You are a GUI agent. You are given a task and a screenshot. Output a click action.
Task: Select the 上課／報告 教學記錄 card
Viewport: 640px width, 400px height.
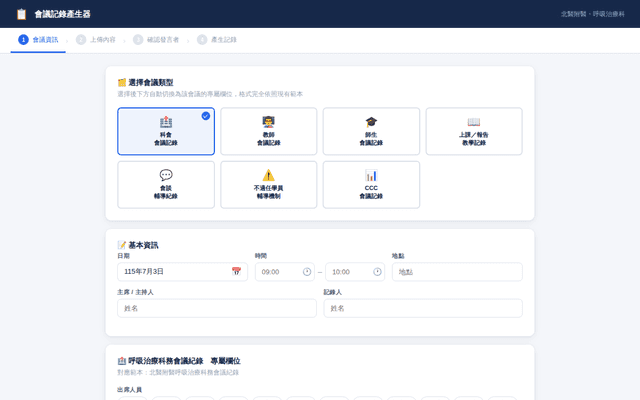pyautogui.click(x=474, y=131)
